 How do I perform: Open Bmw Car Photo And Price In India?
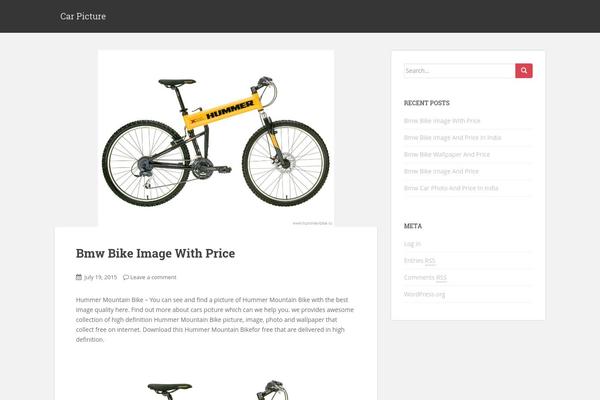tap(451, 188)
